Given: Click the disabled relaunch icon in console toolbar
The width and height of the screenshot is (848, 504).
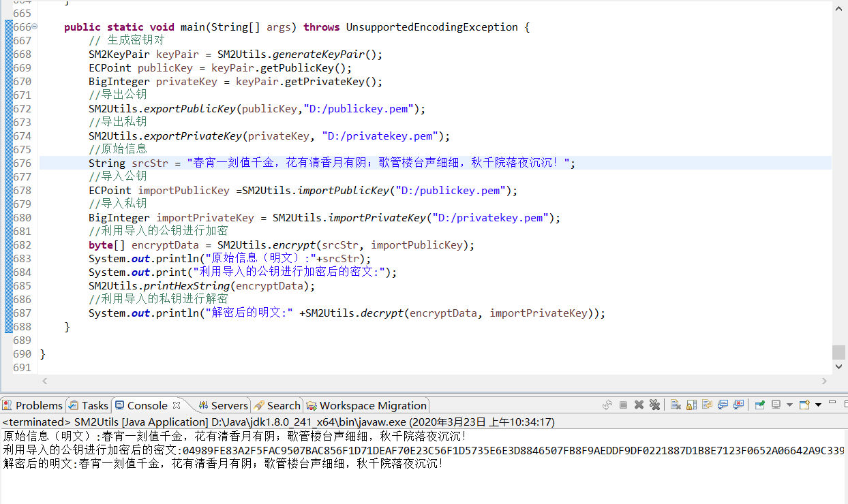Looking at the screenshot, I should coord(607,405).
